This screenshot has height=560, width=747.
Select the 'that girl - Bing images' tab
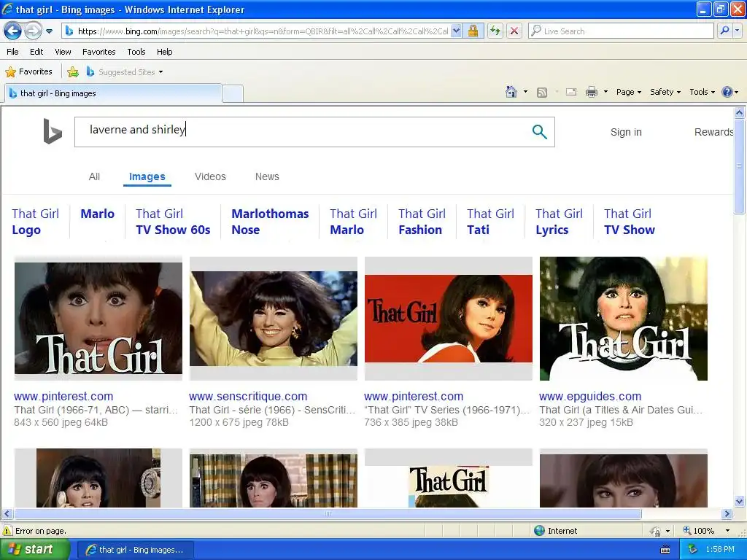(113, 93)
